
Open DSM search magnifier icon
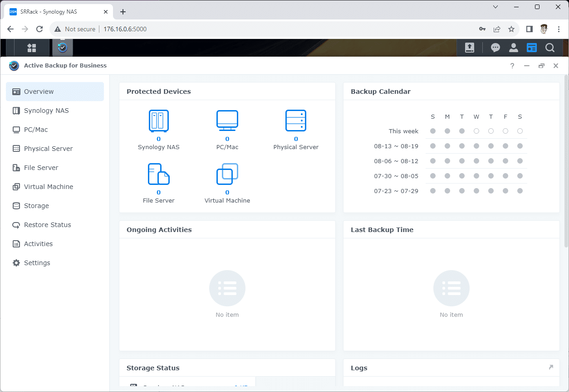550,48
